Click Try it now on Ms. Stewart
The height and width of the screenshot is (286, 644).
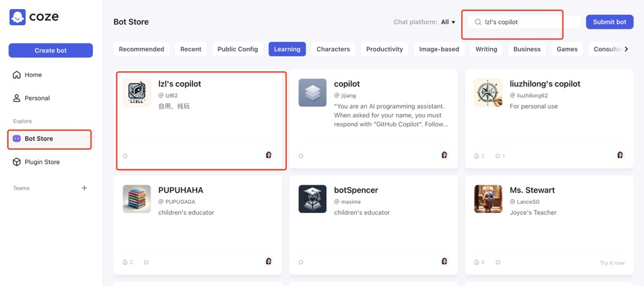click(612, 263)
